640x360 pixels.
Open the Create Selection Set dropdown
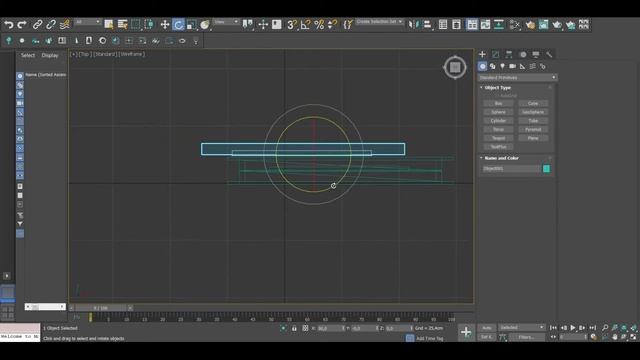pyautogui.click(x=379, y=22)
